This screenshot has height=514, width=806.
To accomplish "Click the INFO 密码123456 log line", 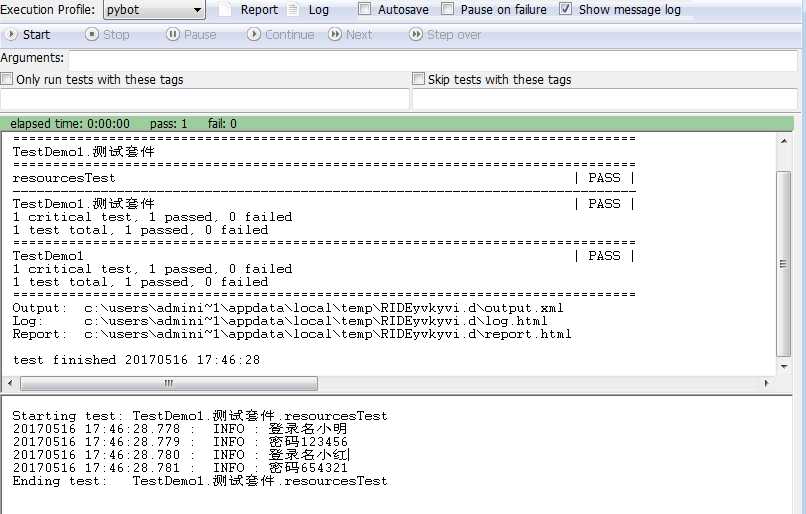I will (x=180, y=442).
